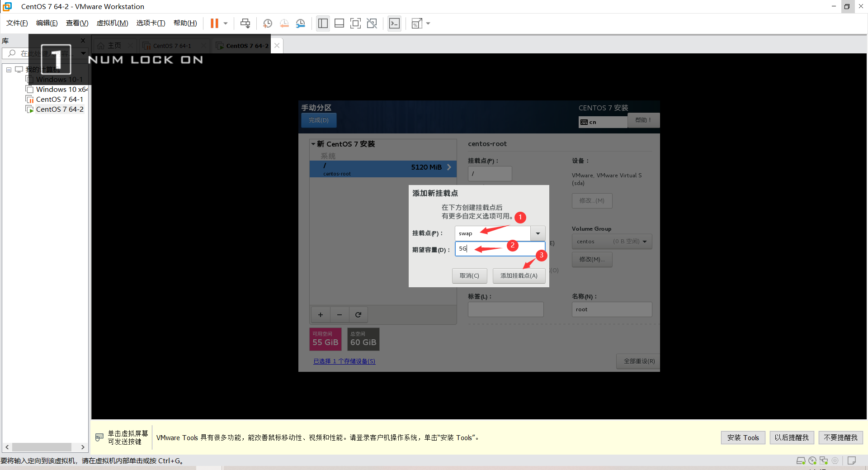This screenshot has width=868, height=470.
Task: Open the stretch guest dropdown arrow
Action: (428, 23)
